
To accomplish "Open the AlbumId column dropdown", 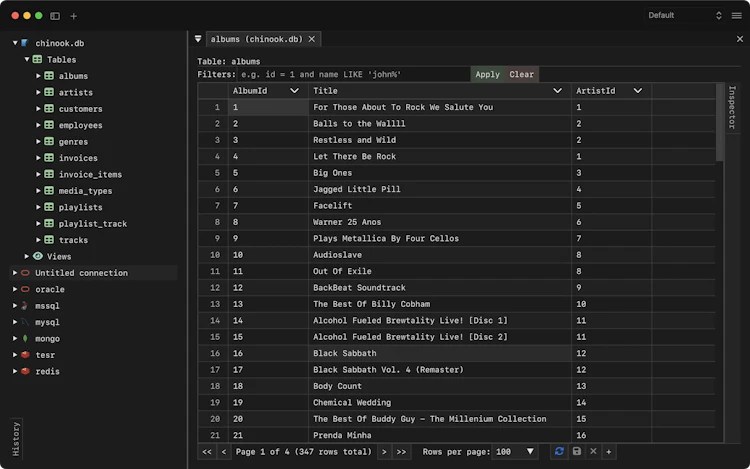I will tap(294, 91).
